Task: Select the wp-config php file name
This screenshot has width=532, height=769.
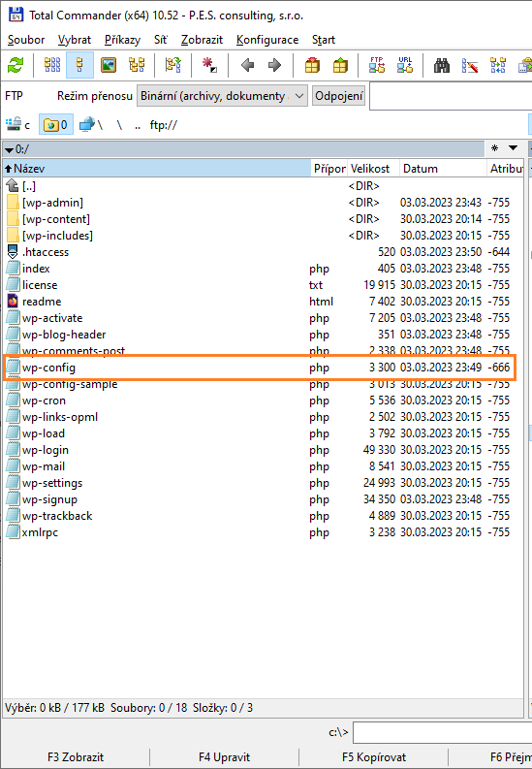Action: [48, 368]
